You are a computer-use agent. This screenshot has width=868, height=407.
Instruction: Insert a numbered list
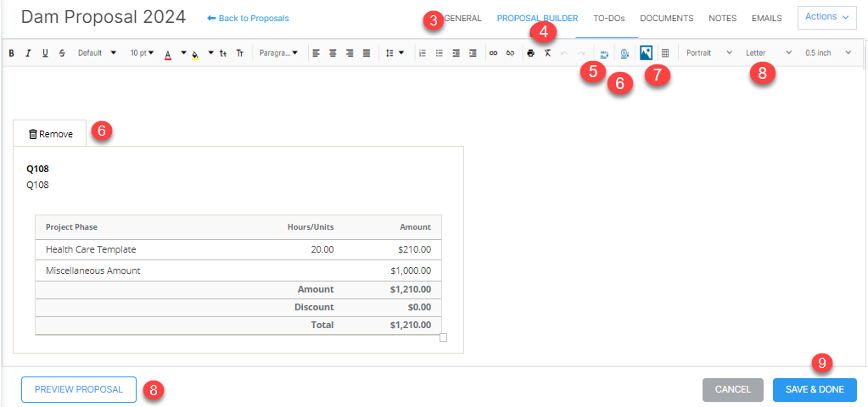[x=423, y=53]
